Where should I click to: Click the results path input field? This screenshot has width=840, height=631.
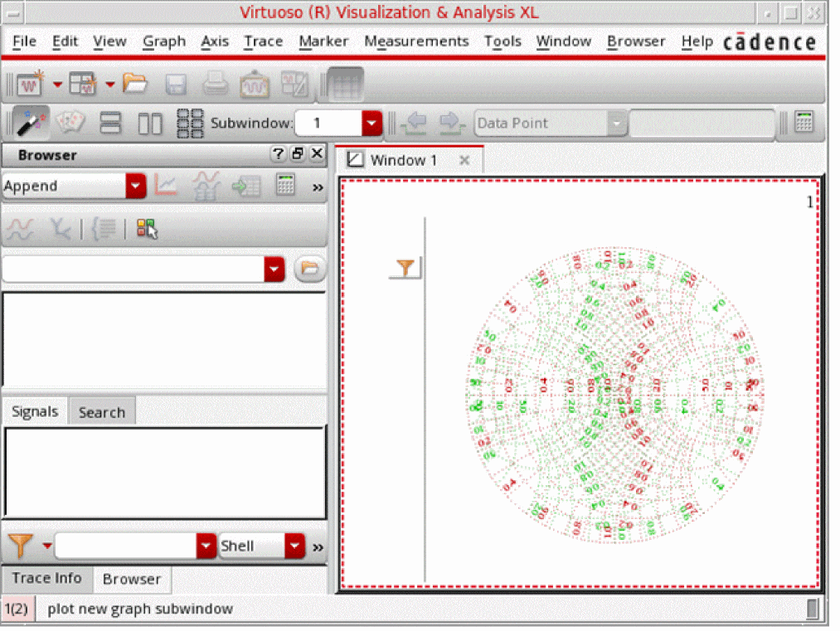pos(134,269)
